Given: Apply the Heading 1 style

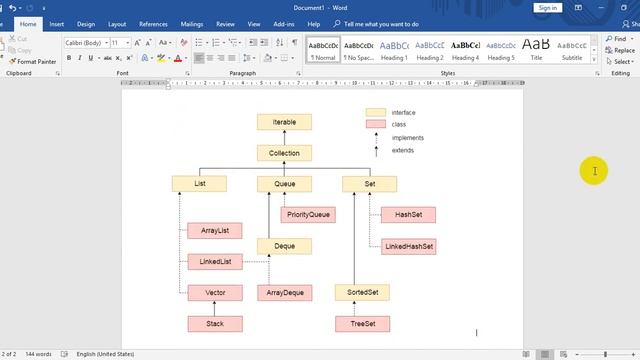Looking at the screenshot, I should (394, 50).
